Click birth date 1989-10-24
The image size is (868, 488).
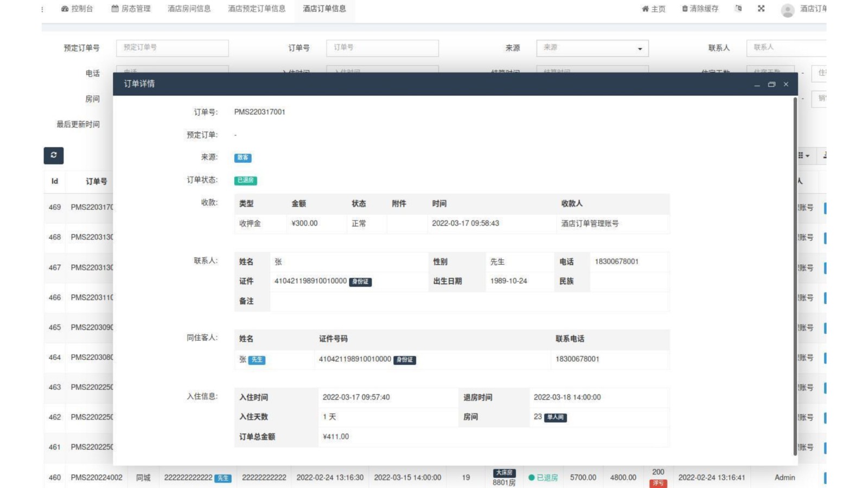pyautogui.click(x=509, y=281)
